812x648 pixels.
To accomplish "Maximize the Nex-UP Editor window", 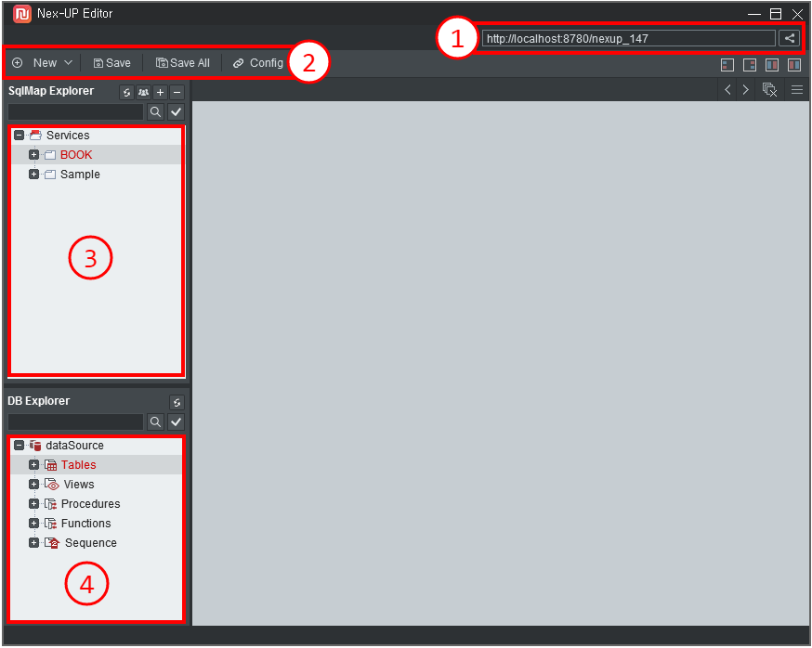I will 775,14.
